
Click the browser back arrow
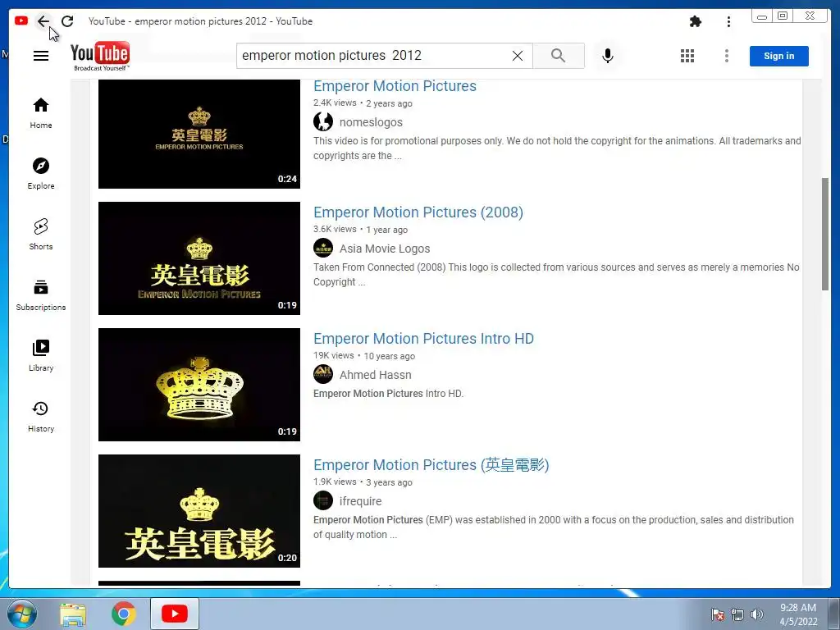(43, 21)
